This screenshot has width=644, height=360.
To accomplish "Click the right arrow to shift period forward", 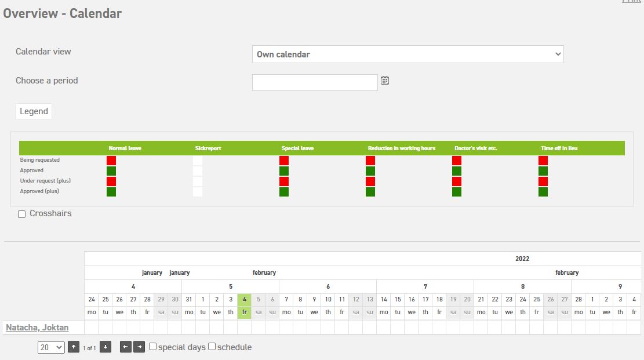I will (x=139, y=347).
